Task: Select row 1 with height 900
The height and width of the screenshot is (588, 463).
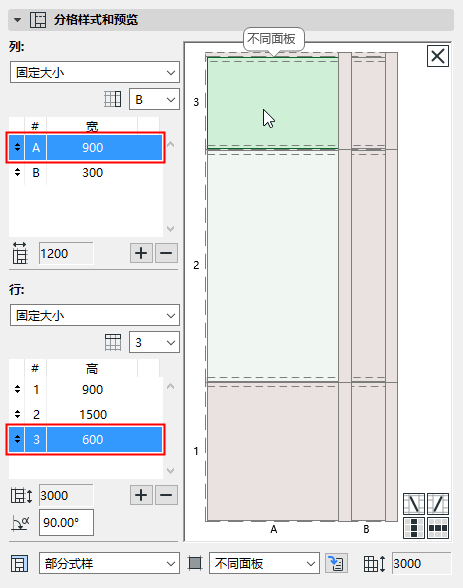Action: (85, 390)
